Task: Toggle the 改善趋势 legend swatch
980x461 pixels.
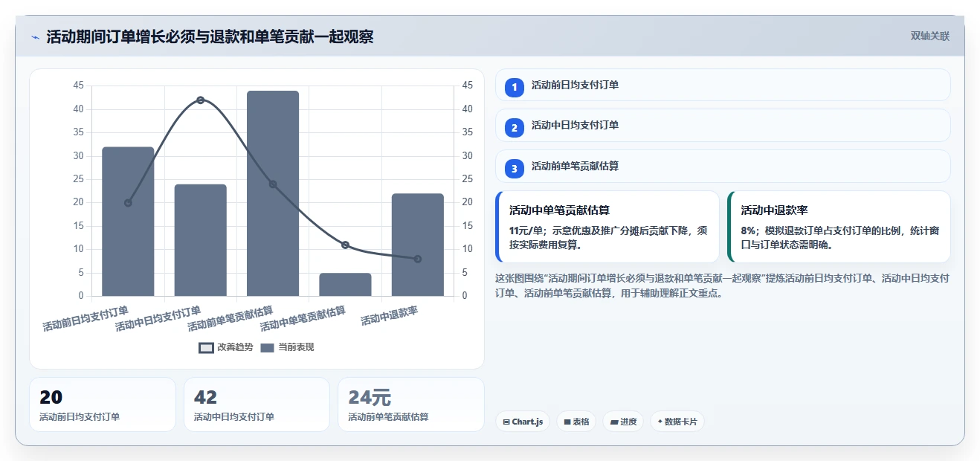Action: [x=206, y=347]
